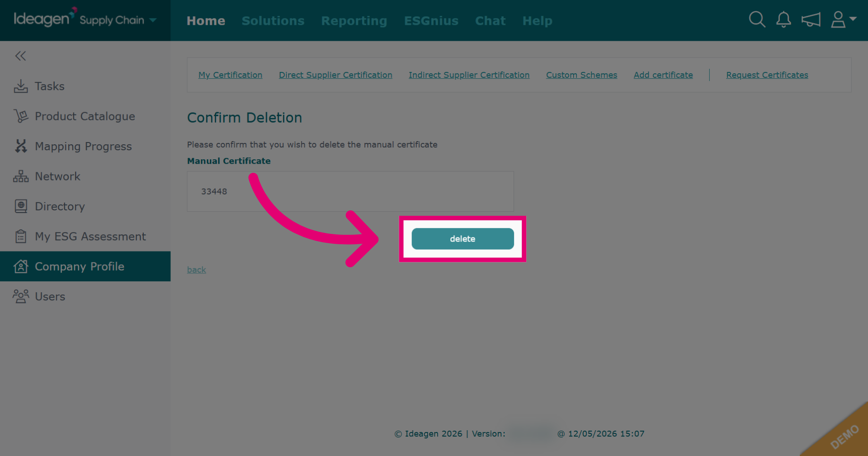Open Network in the sidebar
The width and height of the screenshot is (868, 456).
click(85, 176)
